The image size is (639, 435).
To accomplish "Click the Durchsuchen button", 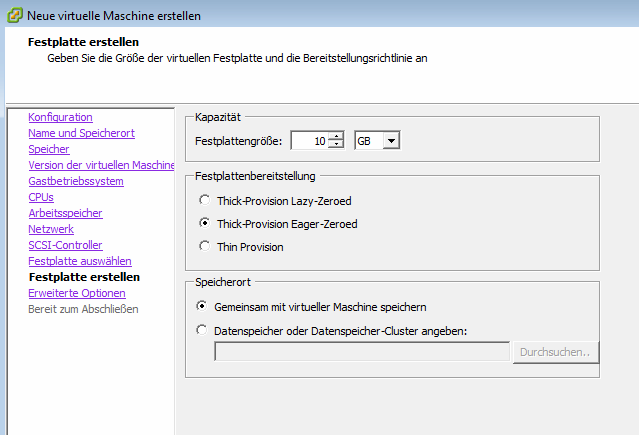I will click(555, 352).
